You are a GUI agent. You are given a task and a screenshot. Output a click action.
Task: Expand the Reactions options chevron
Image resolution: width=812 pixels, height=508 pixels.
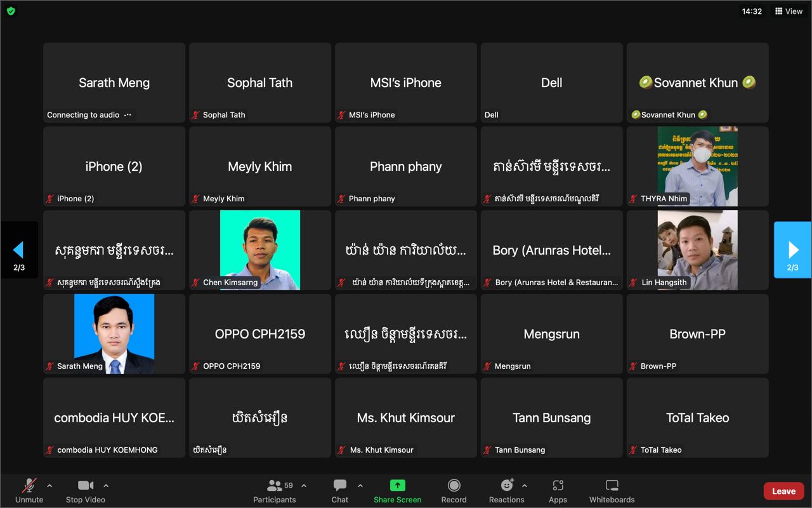[x=525, y=486]
